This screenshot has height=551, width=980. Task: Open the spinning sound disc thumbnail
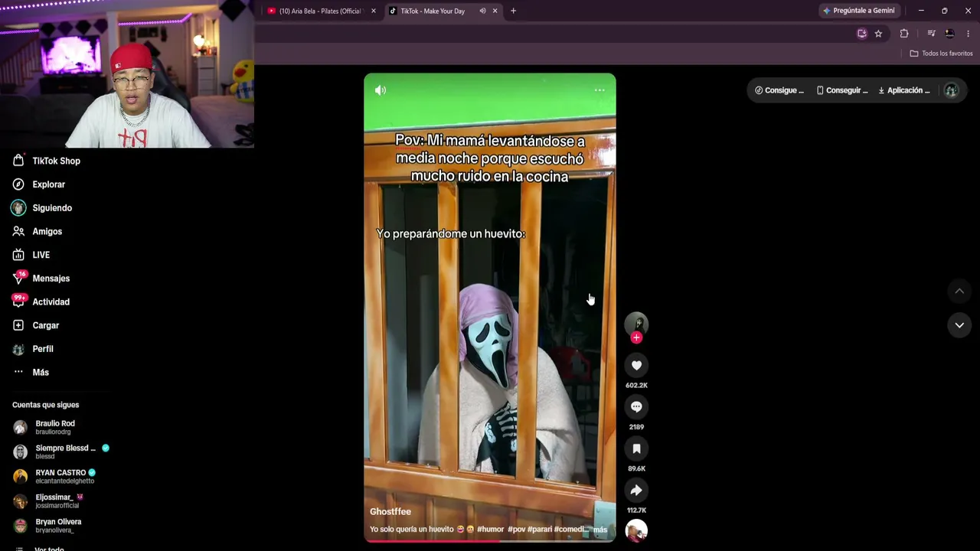click(x=636, y=530)
